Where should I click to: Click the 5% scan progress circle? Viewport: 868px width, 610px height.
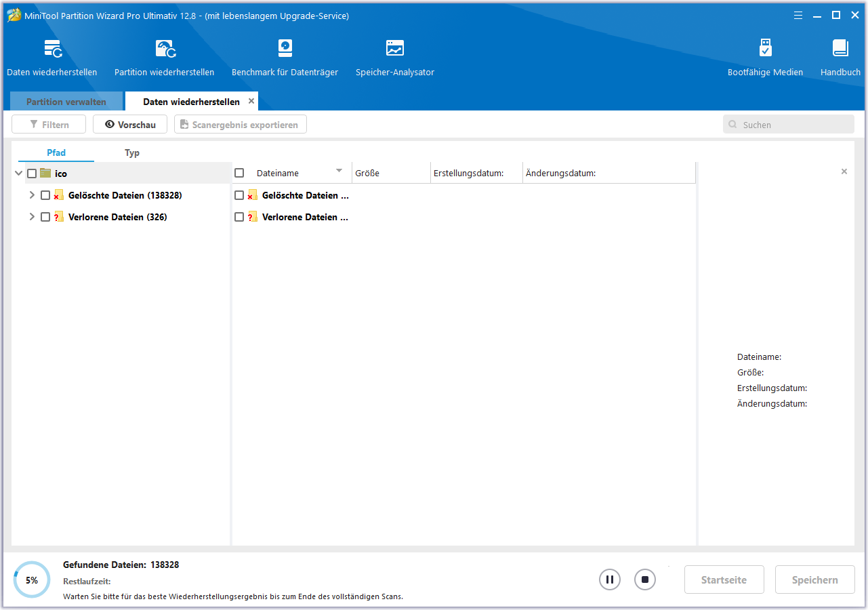click(x=32, y=579)
